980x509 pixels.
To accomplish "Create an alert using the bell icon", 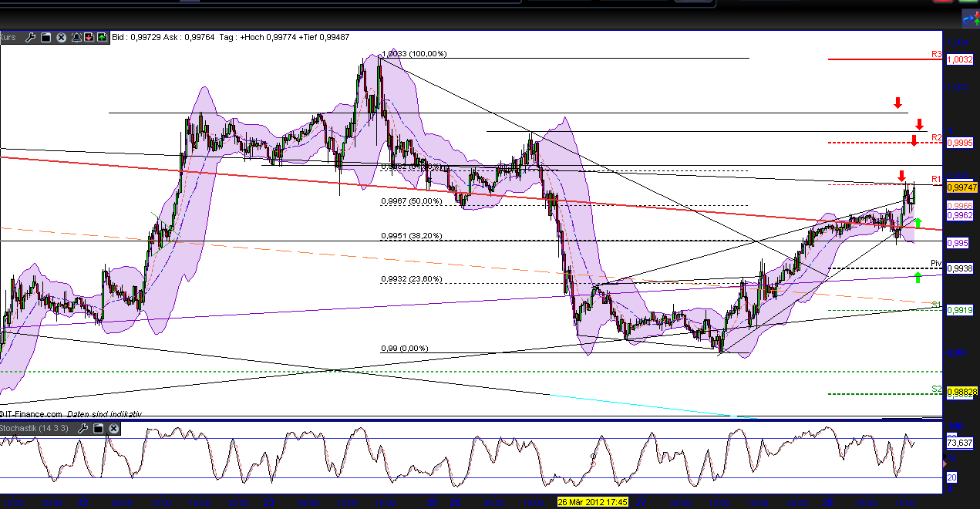I will [x=77, y=36].
